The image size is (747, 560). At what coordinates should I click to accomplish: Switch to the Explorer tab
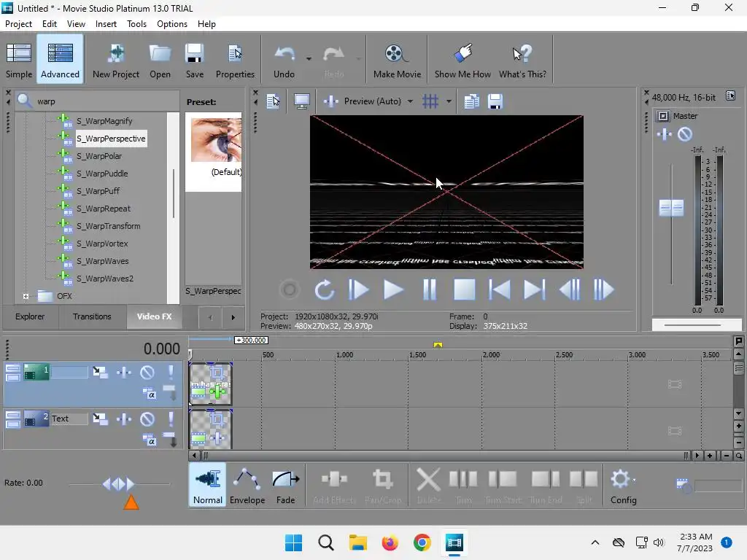(29, 316)
